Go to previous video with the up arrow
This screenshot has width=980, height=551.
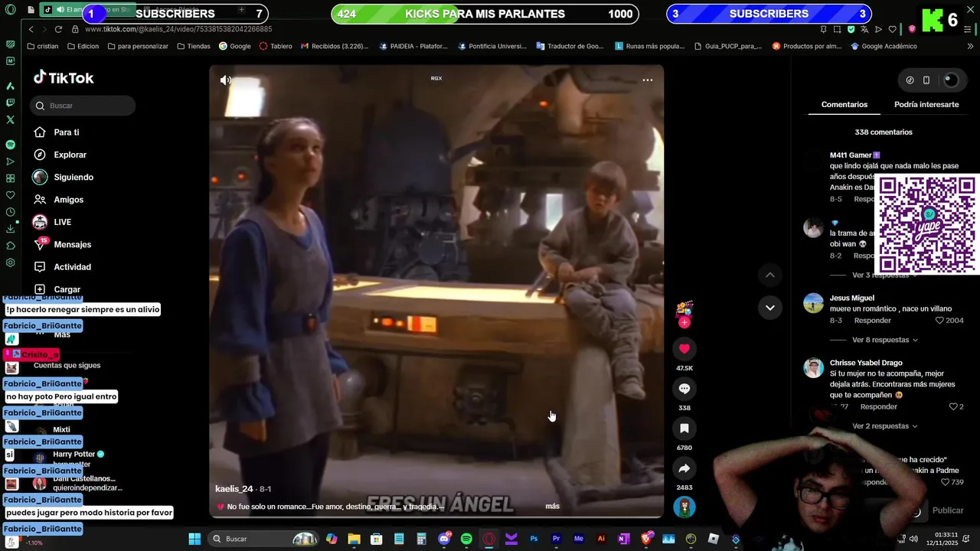(770, 275)
